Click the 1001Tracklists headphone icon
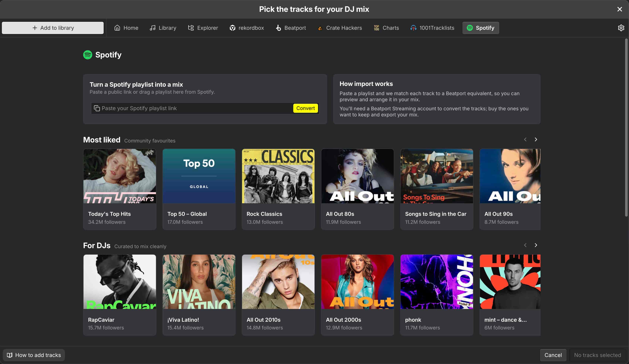The height and width of the screenshot is (364, 629). pyautogui.click(x=413, y=28)
